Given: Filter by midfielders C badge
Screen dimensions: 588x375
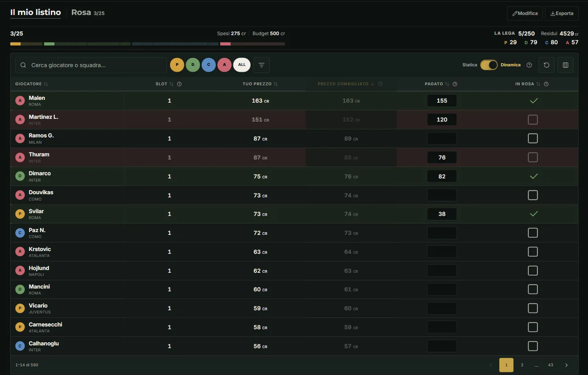Looking at the screenshot, I should point(209,65).
